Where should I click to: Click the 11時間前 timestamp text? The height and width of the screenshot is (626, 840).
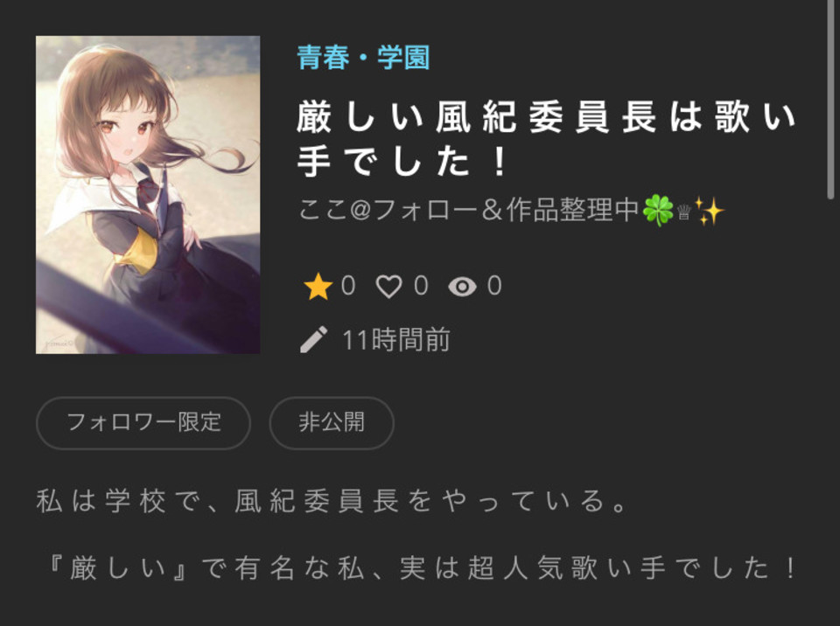tap(395, 340)
